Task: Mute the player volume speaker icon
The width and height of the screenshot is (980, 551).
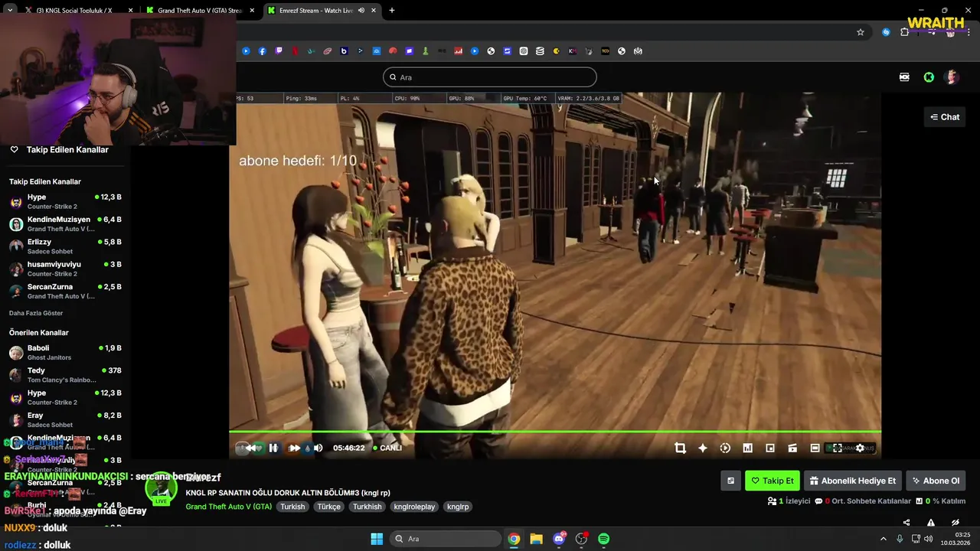Action: [x=318, y=448]
